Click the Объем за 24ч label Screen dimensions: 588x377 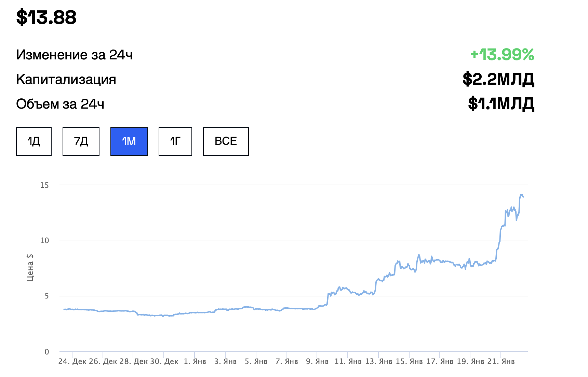(x=60, y=104)
